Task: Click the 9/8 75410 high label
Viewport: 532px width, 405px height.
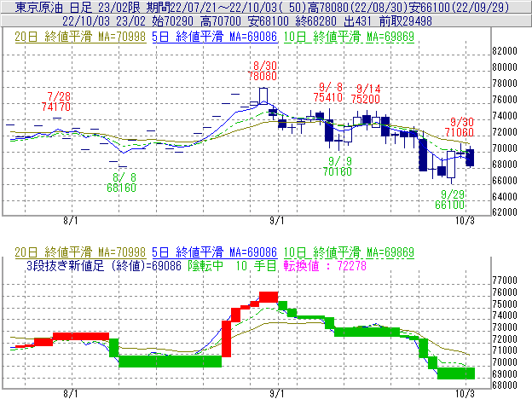Action: point(328,92)
